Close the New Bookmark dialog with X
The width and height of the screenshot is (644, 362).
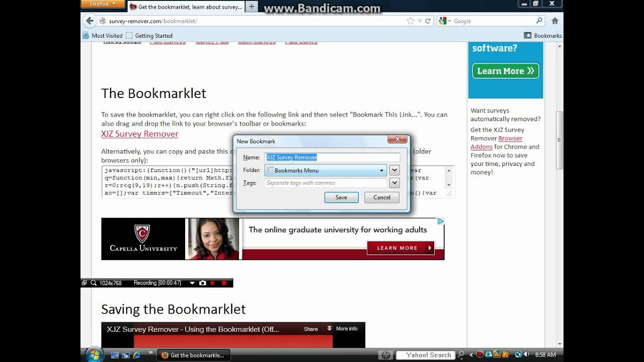tap(397, 139)
